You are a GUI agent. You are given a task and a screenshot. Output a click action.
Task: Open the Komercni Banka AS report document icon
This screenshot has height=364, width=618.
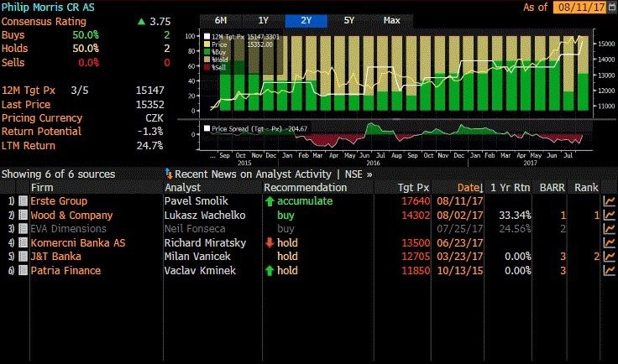click(x=24, y=242)
